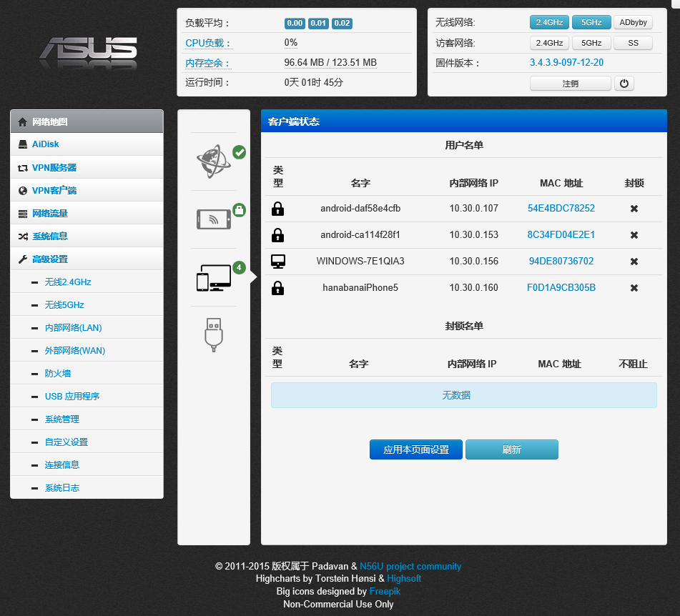Viewport: 680px width, 616px height.
Task: Open 无线5GHz settings
Action: tap(87, 304)
